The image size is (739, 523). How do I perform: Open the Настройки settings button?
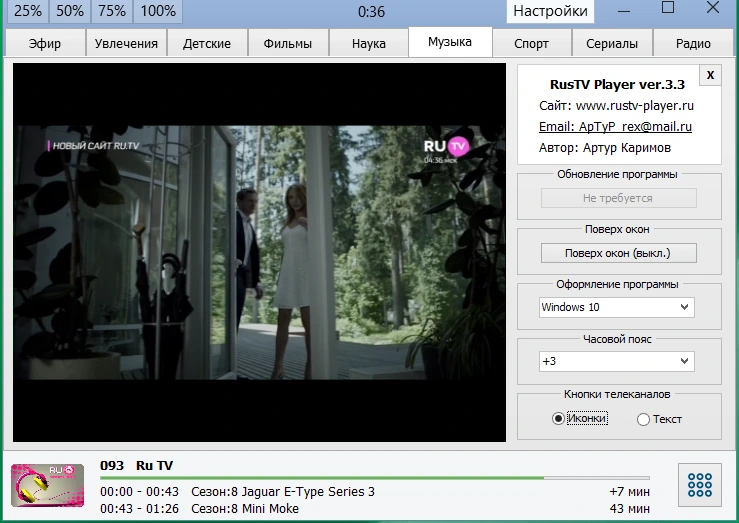tap(550, 11)
